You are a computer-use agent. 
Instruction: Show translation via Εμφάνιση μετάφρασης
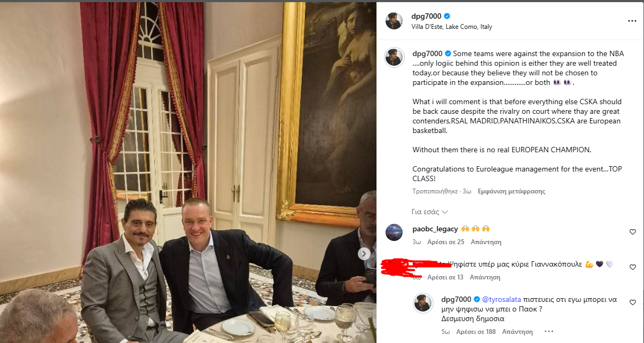[x=512, y=191]
